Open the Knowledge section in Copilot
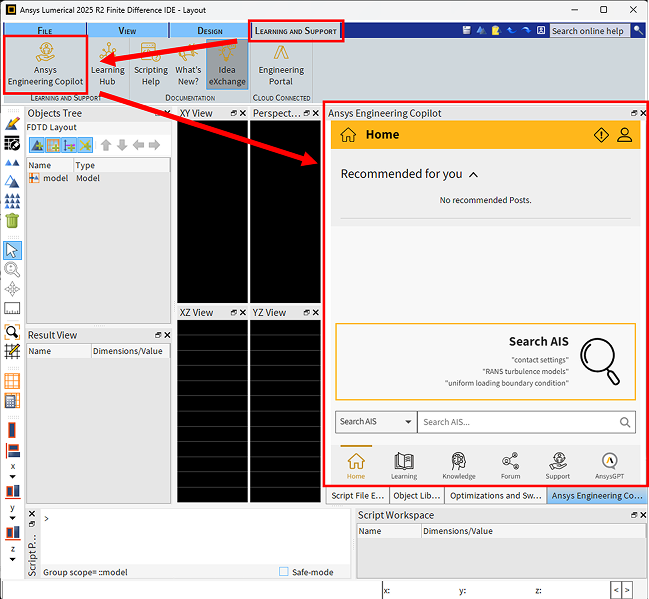 [458, 464]
